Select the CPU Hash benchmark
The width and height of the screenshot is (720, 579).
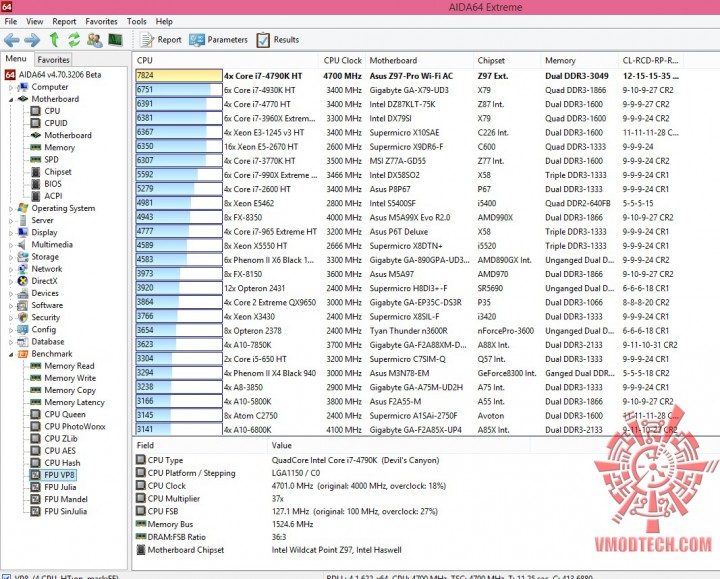point(56,463)
